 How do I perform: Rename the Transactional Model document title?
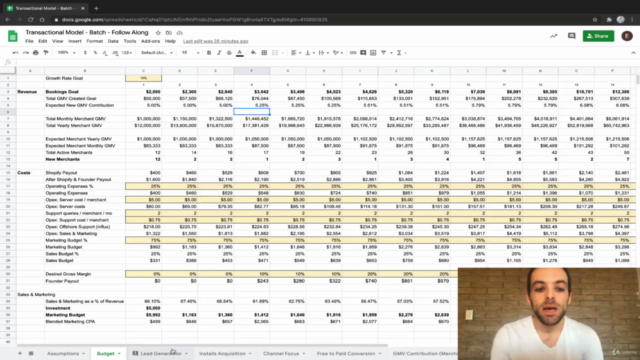[x=87, y=32]
